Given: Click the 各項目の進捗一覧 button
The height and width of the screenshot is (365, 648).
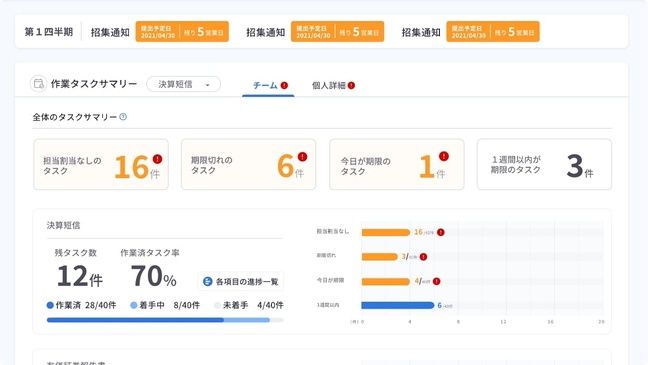Looking at the screenshot, I should (x=241, y=282).
